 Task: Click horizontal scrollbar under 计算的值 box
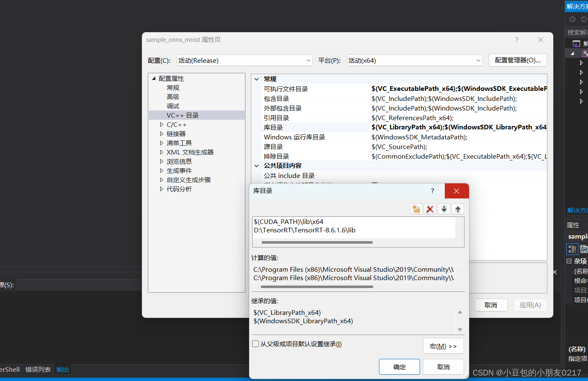[x=317, y=287]
